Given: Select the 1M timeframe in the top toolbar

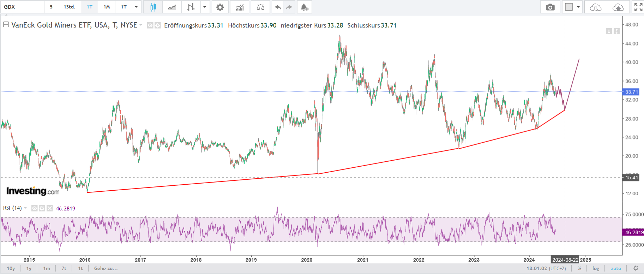Looking at the screenshot, I should click(x=107, y=7).
